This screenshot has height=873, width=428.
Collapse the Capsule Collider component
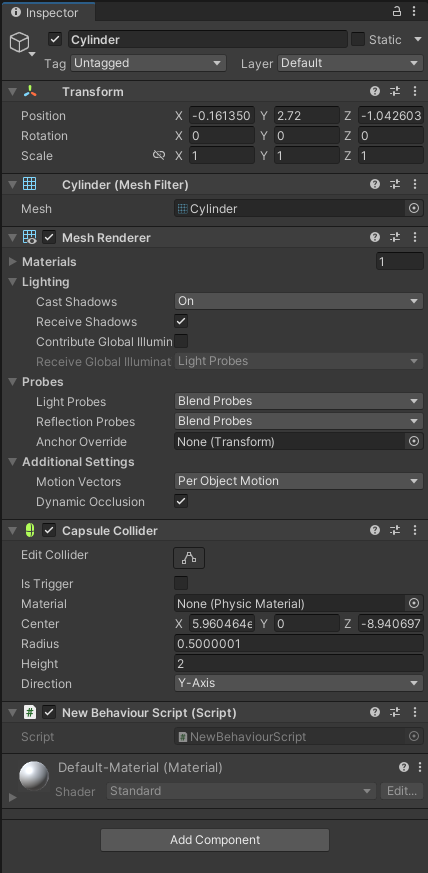(x=13, y=531)
